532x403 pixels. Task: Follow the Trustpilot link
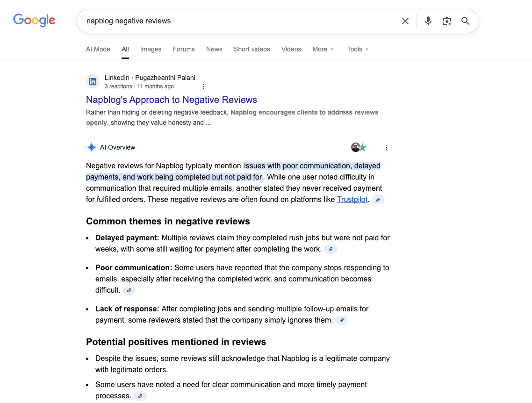click(352, 200)
